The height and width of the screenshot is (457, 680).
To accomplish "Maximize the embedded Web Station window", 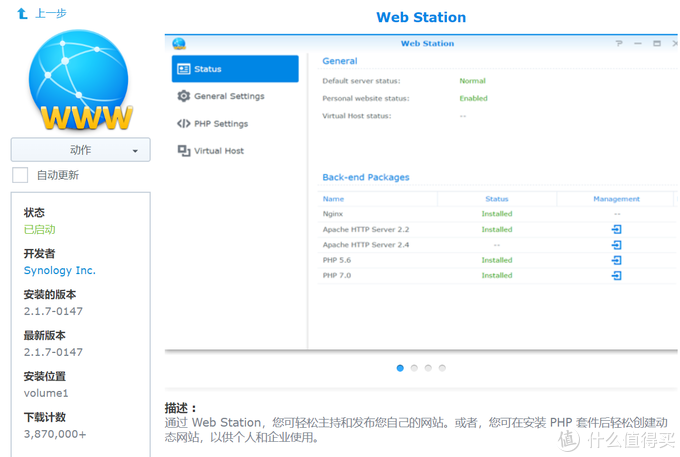I will [x=657, y=43].
